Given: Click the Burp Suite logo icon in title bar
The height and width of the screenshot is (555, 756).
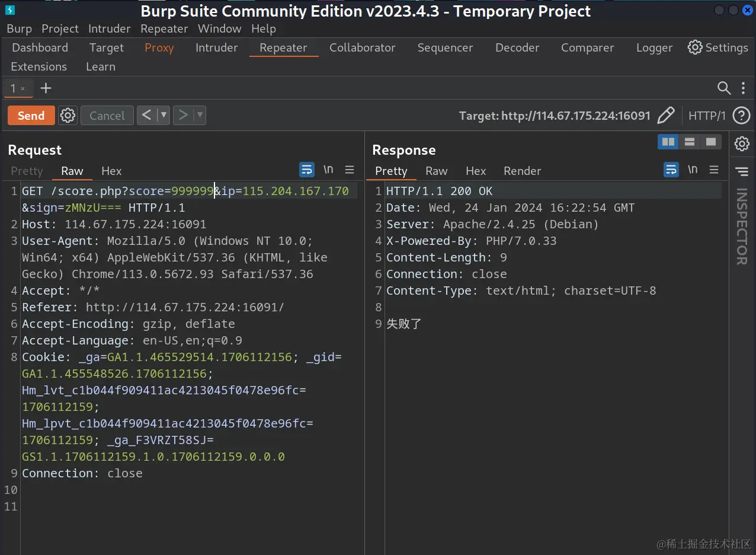Looking at the screenshot, I should coord(10,10).
